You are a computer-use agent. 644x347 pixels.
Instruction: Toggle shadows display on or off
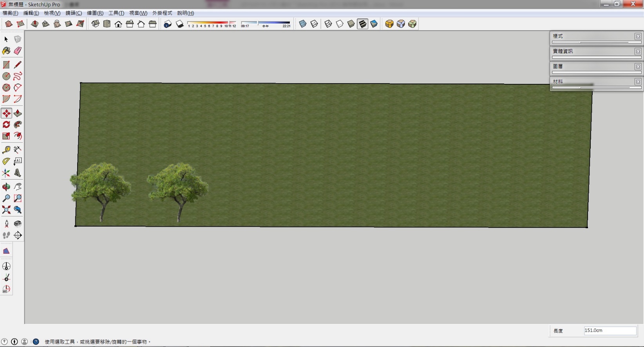(179, 24)
